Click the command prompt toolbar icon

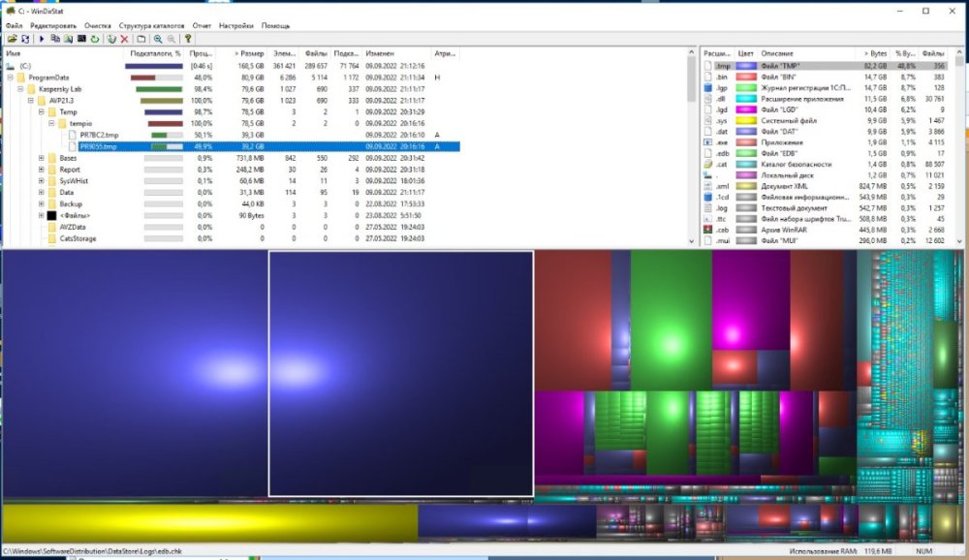81,39
